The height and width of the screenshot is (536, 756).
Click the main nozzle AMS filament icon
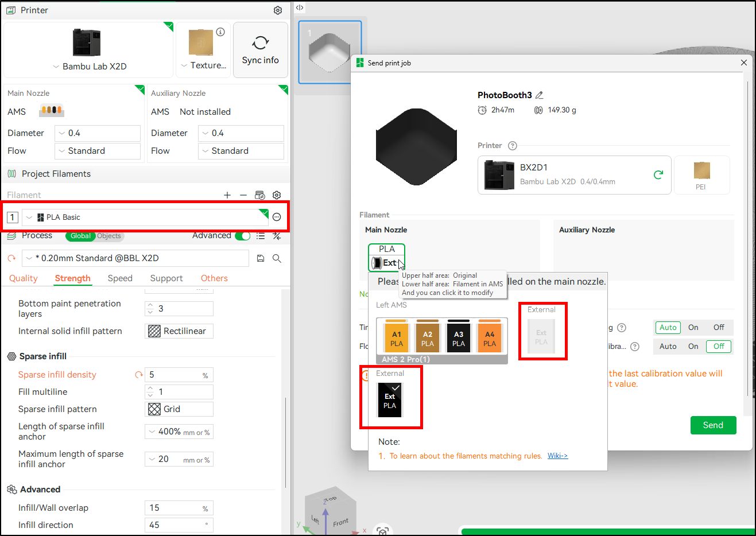[x=52, y=110]
